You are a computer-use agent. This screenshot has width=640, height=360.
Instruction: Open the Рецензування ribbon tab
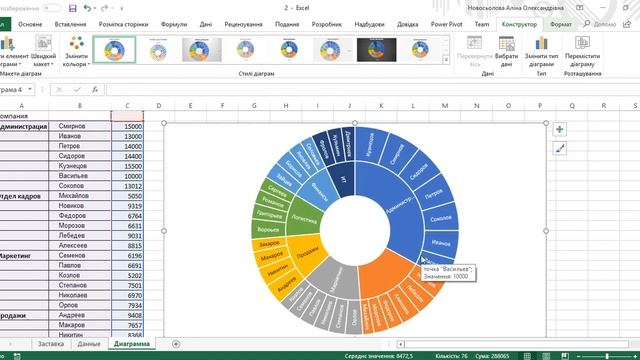[x=243, y=24]
